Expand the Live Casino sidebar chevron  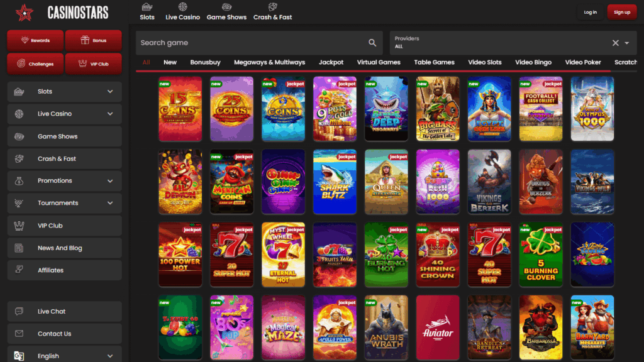110,114
